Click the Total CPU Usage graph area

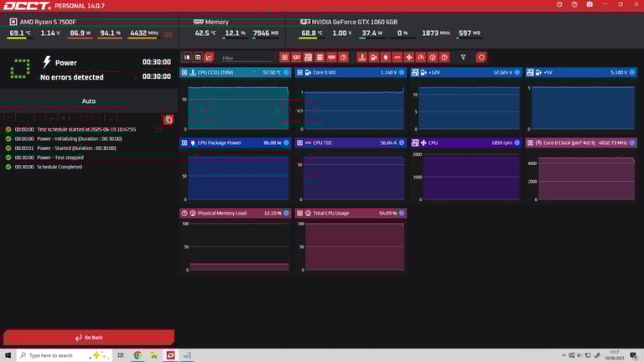click(354, 246)
